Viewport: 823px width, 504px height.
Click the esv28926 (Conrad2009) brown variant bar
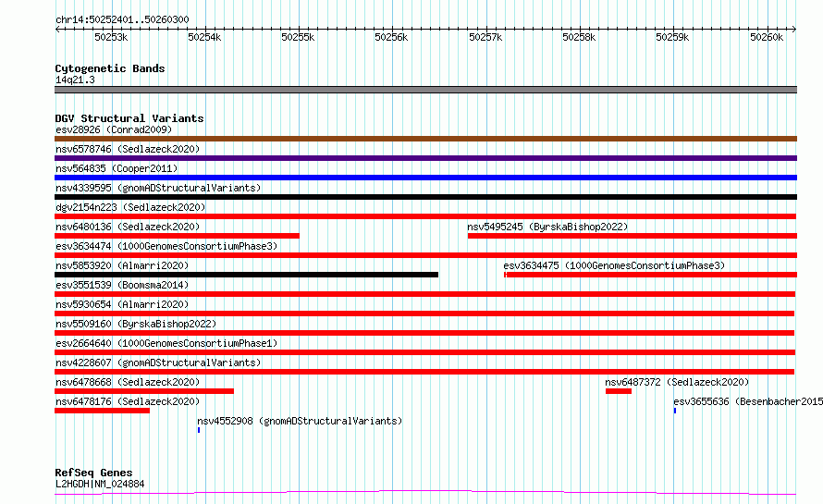pyautogui.click(x=425, y=139)
